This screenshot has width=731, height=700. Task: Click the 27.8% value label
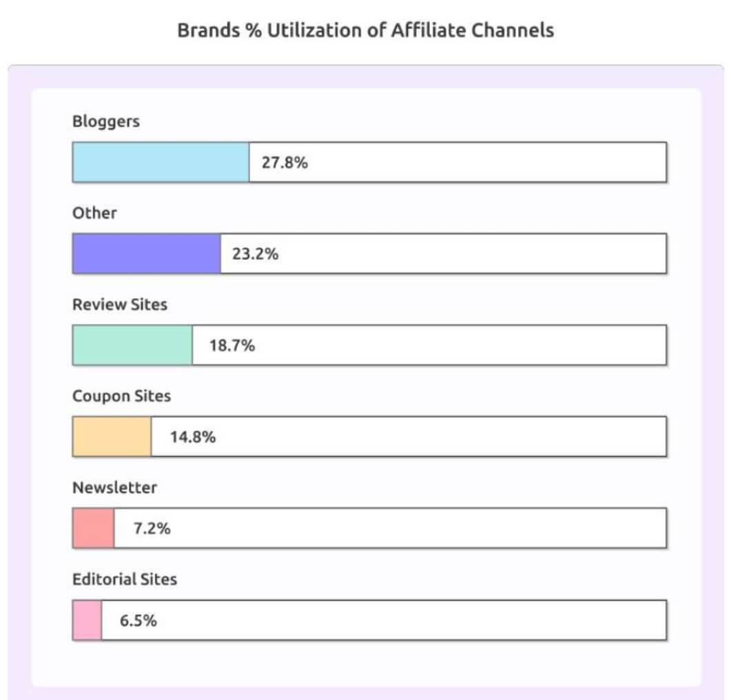(284, 163)
